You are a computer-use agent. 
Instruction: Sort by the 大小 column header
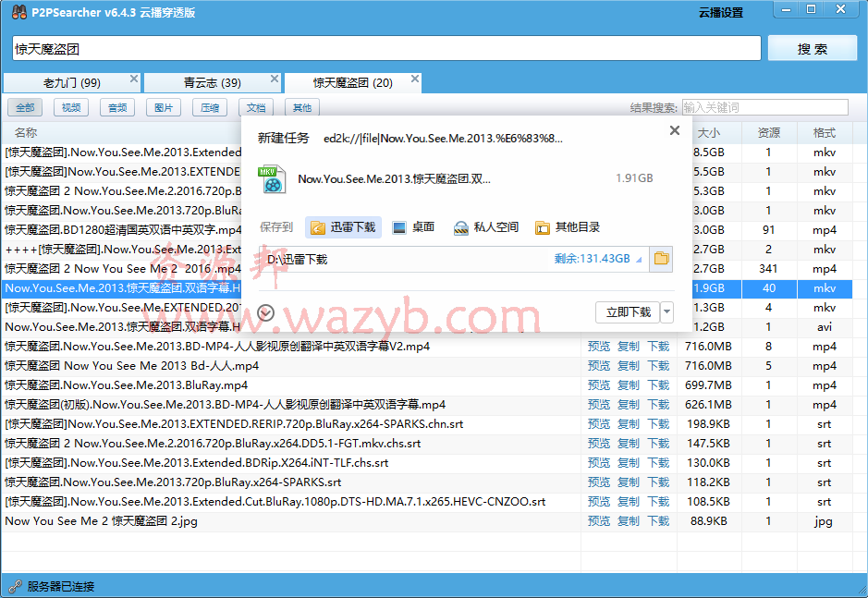click(x=709, y=133)
